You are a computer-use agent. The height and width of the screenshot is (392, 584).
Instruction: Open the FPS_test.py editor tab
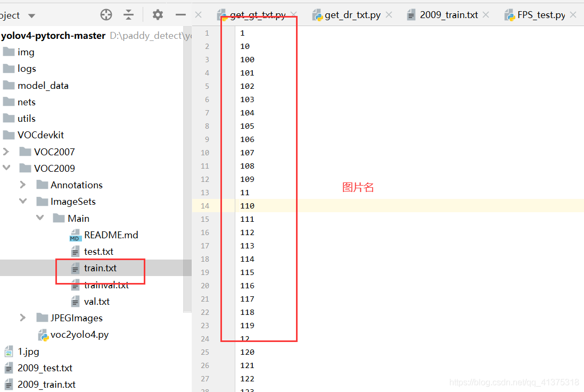(x=541, y=15)
